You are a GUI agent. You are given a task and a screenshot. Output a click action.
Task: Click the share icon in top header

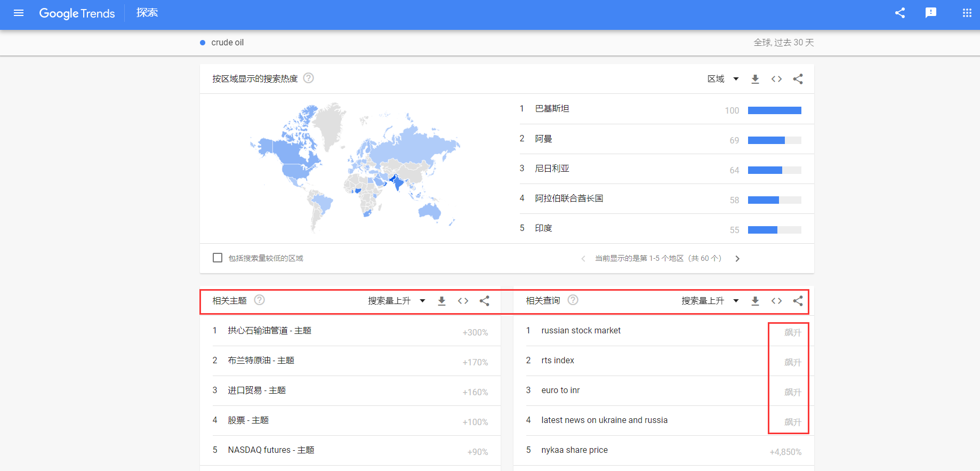(x=900, y=13)
